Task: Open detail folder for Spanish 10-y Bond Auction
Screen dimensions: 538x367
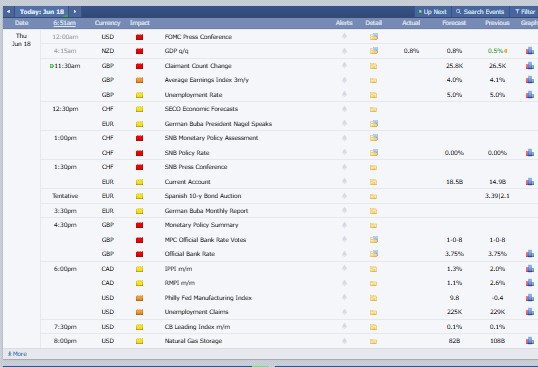Action: click(373, 197)
